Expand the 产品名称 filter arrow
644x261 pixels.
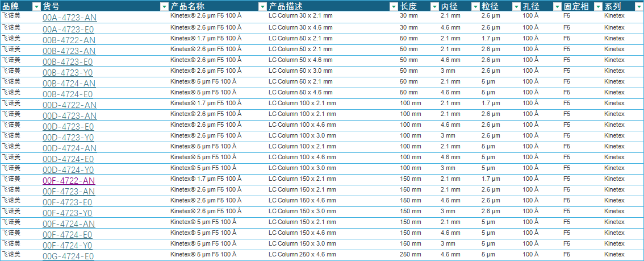pos(262,6)
